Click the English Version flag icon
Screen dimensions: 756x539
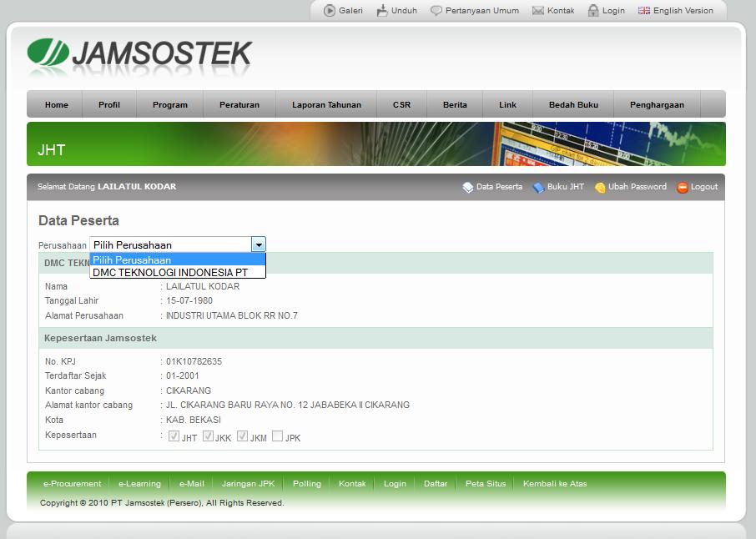644,10
